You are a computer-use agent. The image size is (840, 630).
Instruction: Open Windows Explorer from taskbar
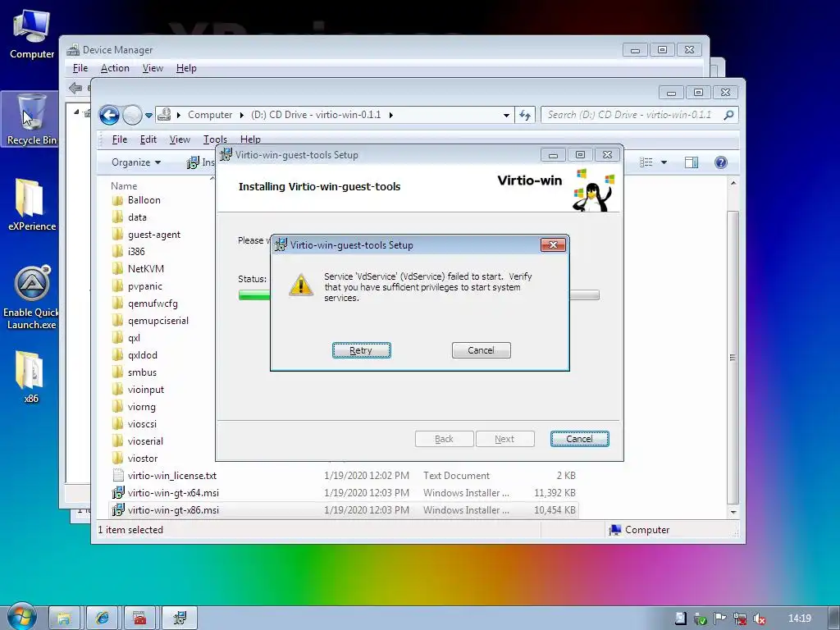pos(64,618)
